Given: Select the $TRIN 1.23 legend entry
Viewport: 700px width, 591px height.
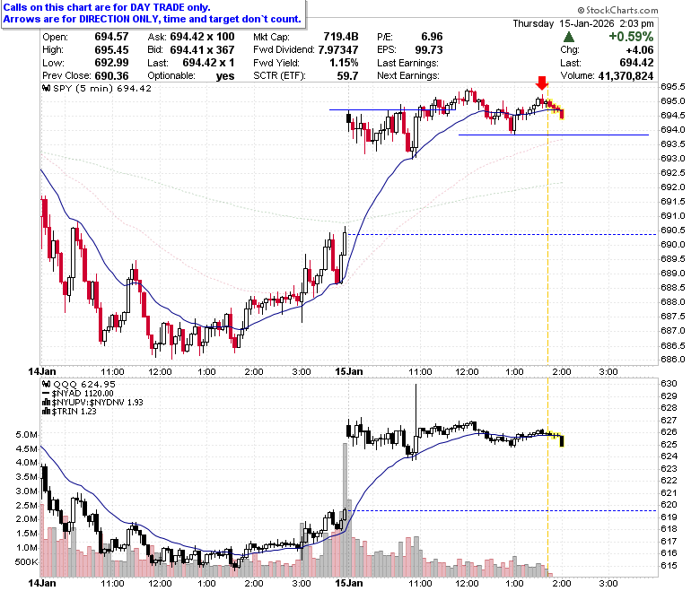Looking at the screenshot, I should tap(74, 412).
